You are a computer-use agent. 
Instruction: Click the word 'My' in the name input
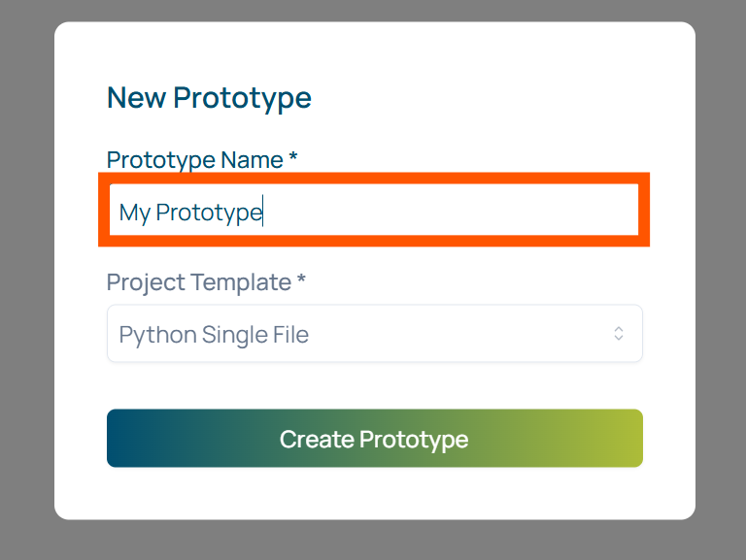(134, 212)
